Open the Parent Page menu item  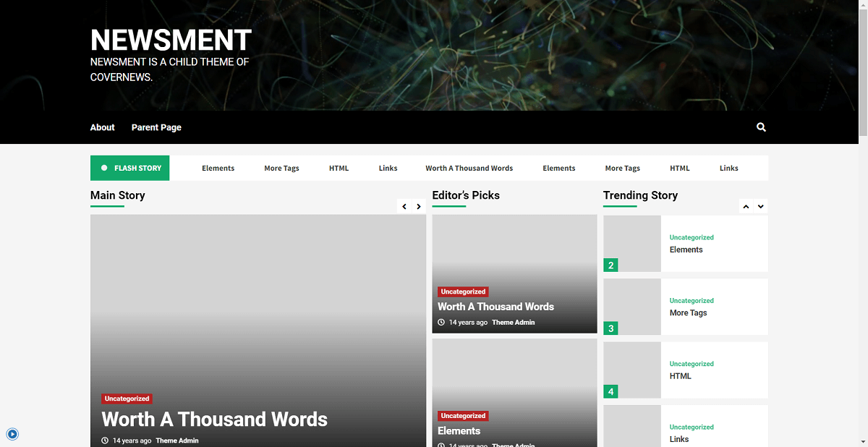(156, 127)
